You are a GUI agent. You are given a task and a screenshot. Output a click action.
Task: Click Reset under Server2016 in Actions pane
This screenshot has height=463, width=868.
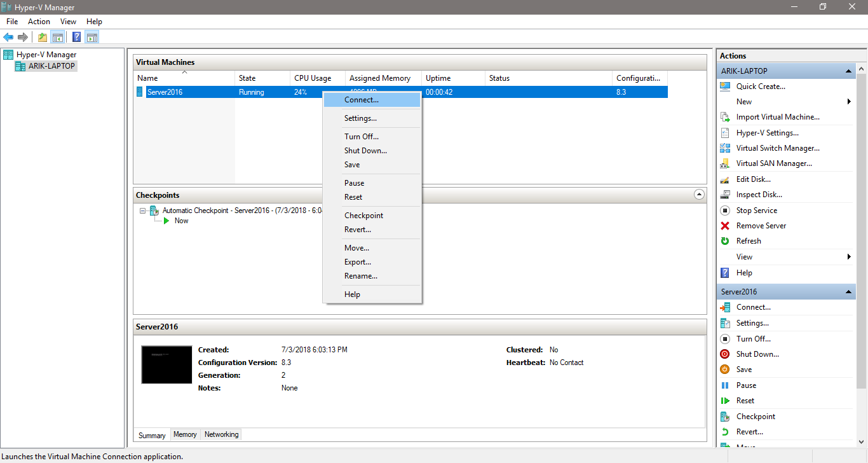(745, 401)
